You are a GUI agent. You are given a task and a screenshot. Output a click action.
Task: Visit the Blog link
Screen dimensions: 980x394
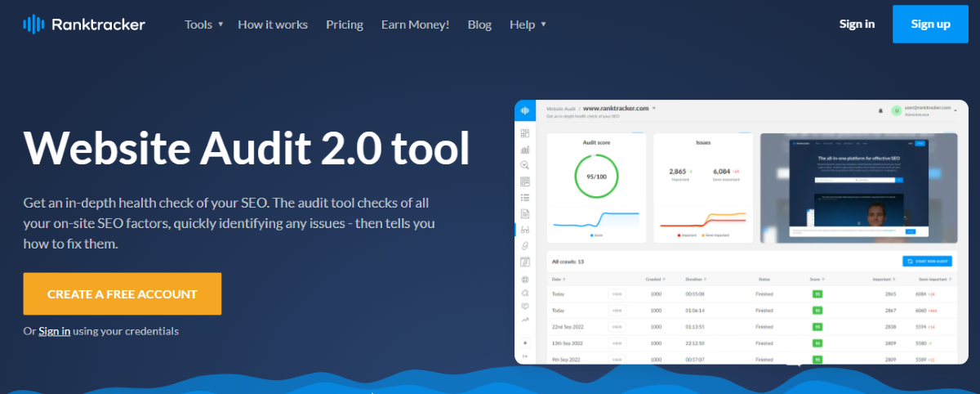(x=479, y=25)
